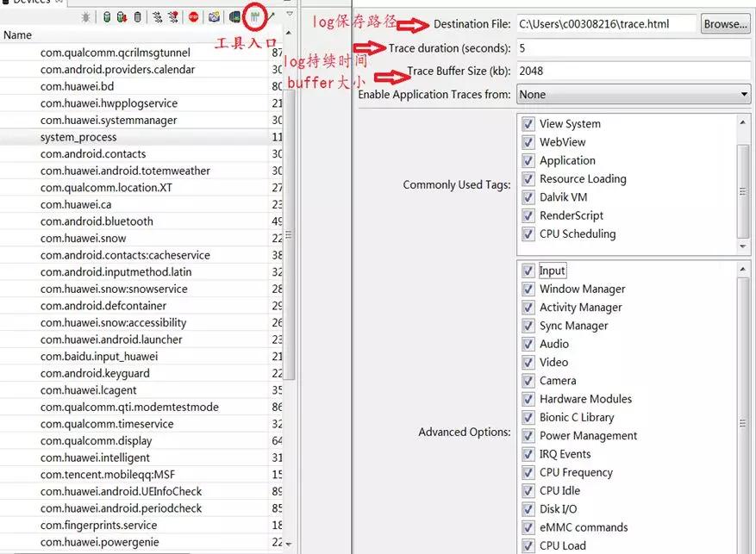Click the Debug selected process bug icon
Screen dimensions: 756x554
pos(86,18)
